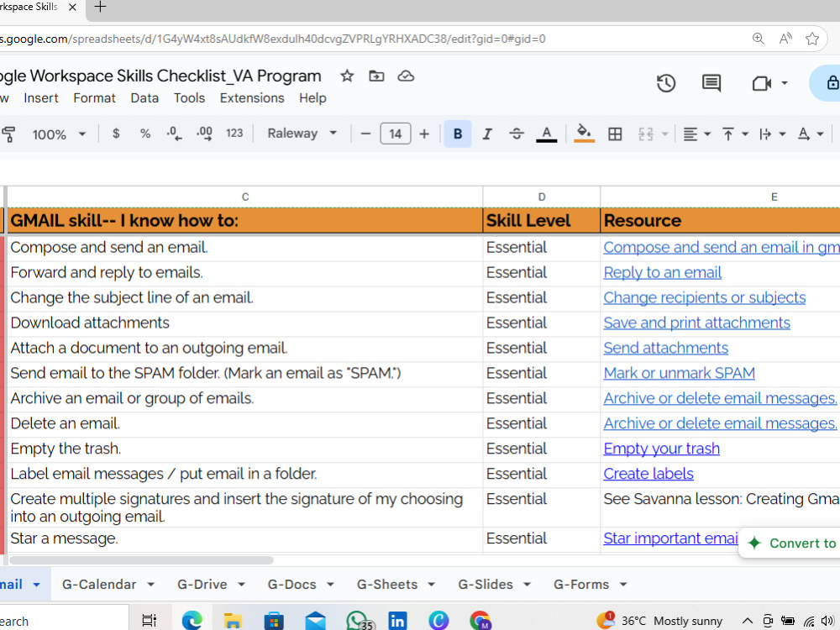Expand G-Forms tab options arrow
This screenshot has width=840, height=630.
click(623, 585)
